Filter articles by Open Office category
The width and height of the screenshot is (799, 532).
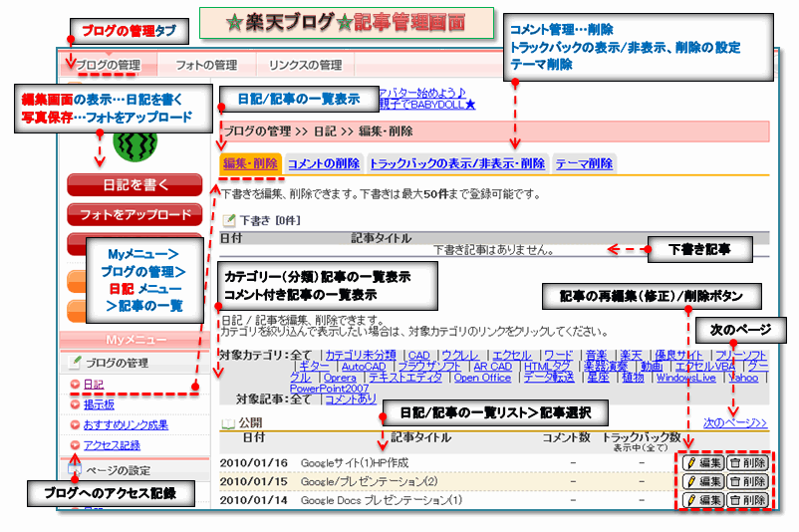(482, 378)
